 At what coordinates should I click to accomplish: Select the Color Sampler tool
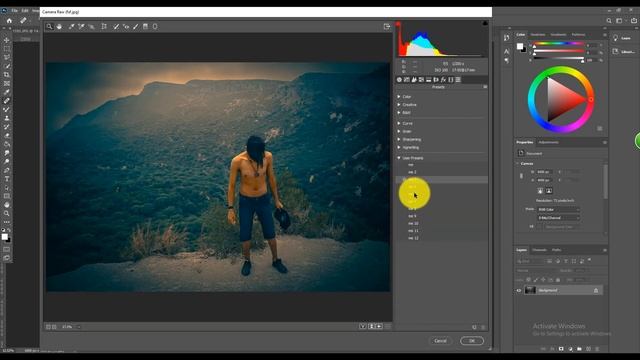[81, 27]
